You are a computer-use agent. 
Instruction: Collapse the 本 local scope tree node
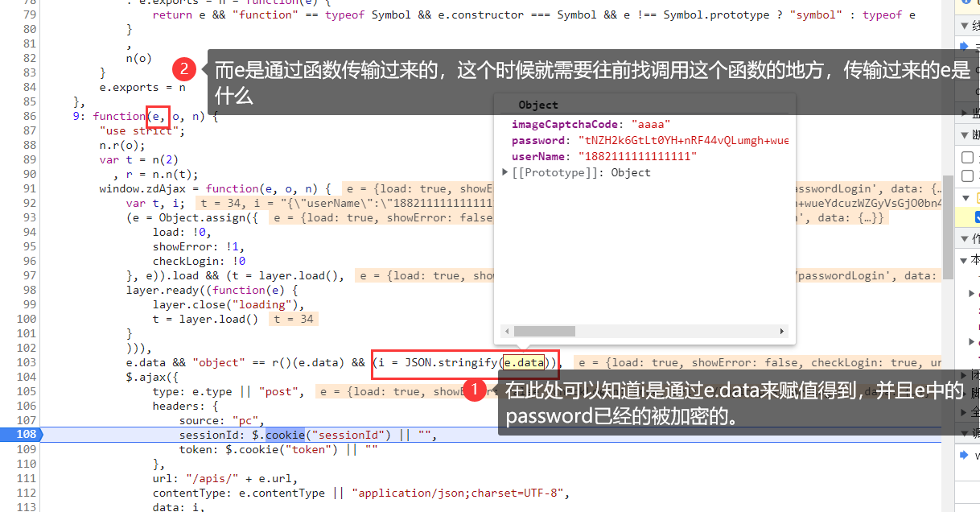coord(965,259)
